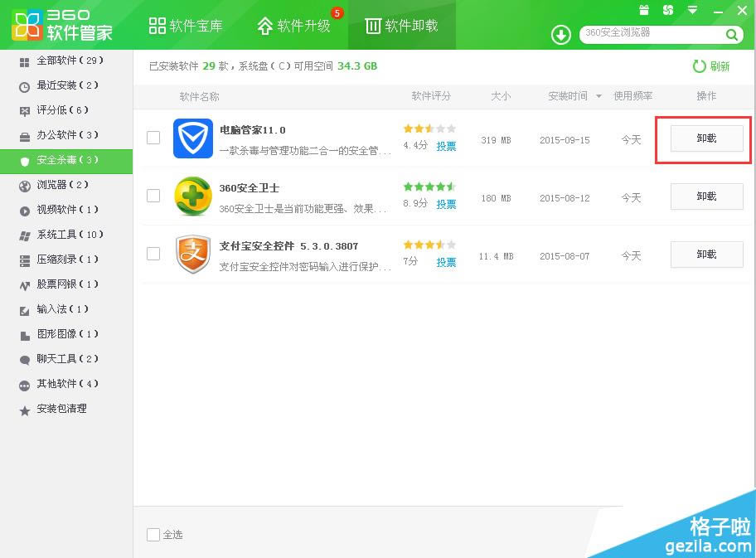Click 投票 link for 支付宝安全控件
The width and height of the screenshot is (756, 558).
click(x=446, y=262)
